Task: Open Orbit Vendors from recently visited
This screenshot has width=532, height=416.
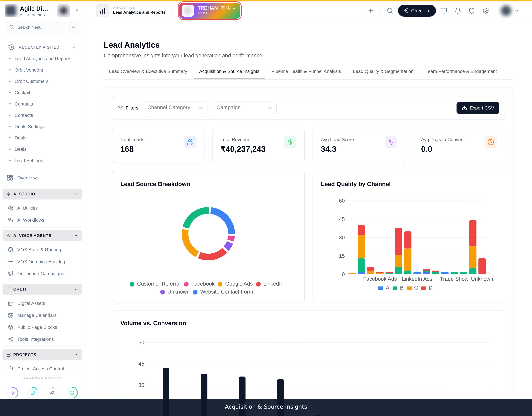Action: tap(29, 70)
